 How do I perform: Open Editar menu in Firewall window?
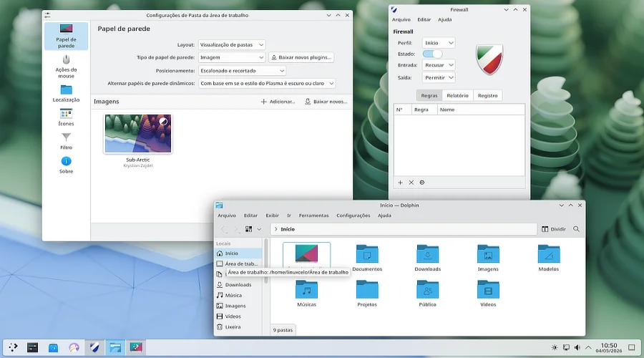424,19
